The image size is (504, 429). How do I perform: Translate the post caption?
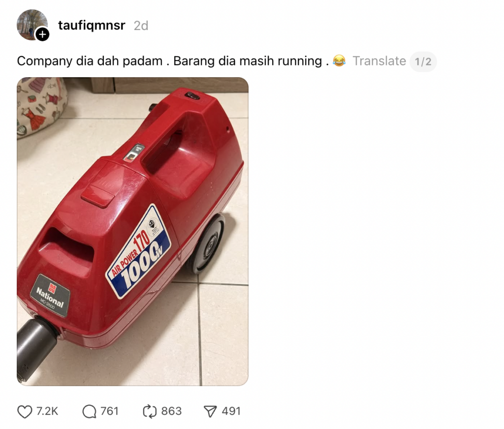coord(379,61)
